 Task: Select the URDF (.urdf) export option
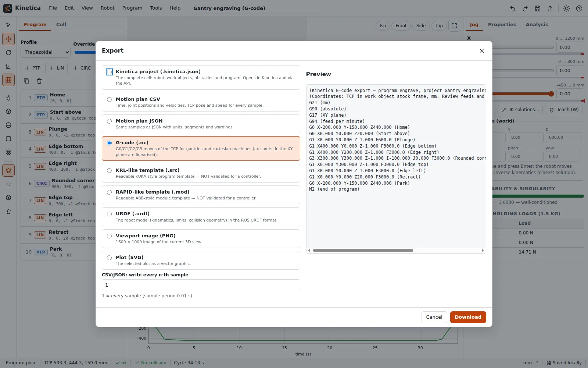[x=201, y=217]
